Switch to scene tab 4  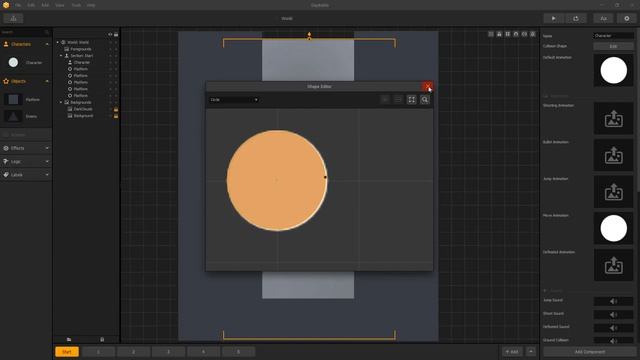203,352
